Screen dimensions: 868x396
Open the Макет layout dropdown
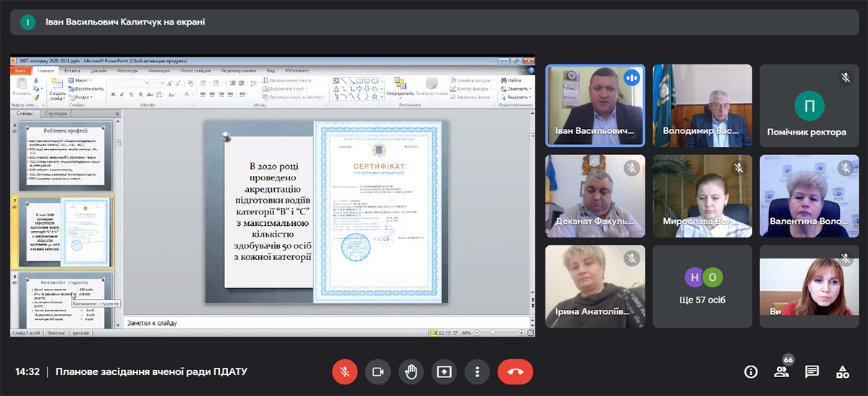tap(82, 80)
